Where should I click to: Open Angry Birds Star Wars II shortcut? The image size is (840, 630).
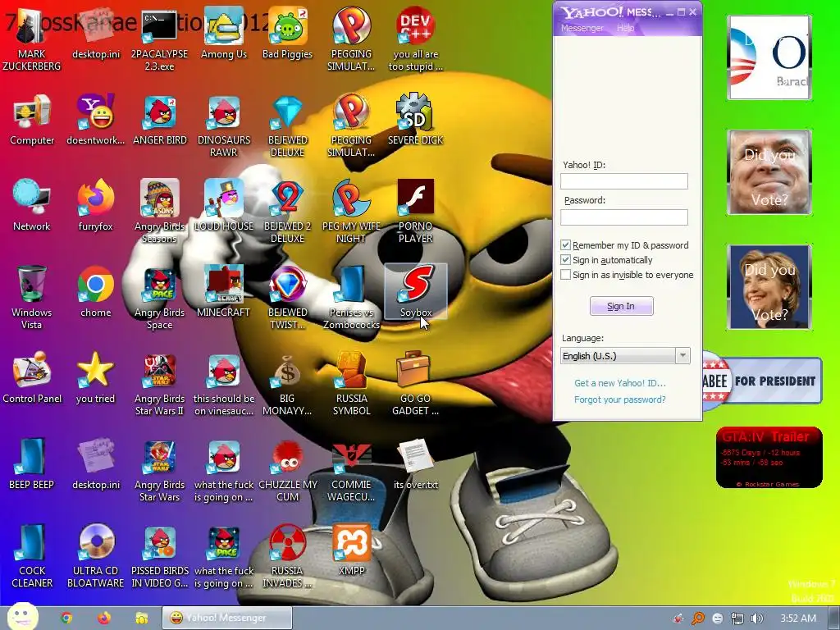tap(159, 383)
